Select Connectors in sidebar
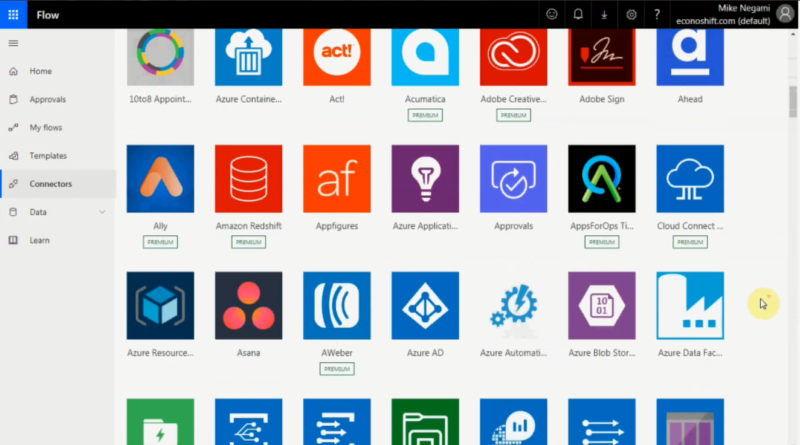 point(58,184)
